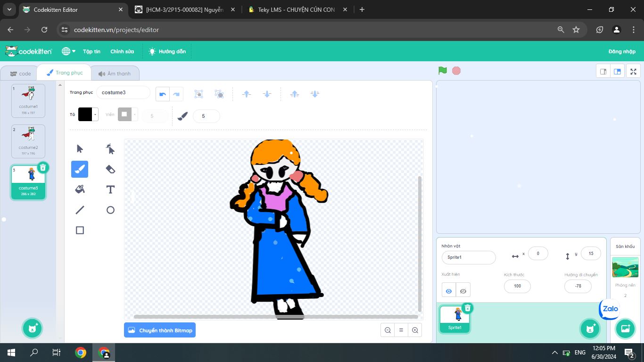The height and width of the screenshot is (362, 644).
Task: Select the Rectangle tool
Action: coord(80,230)
